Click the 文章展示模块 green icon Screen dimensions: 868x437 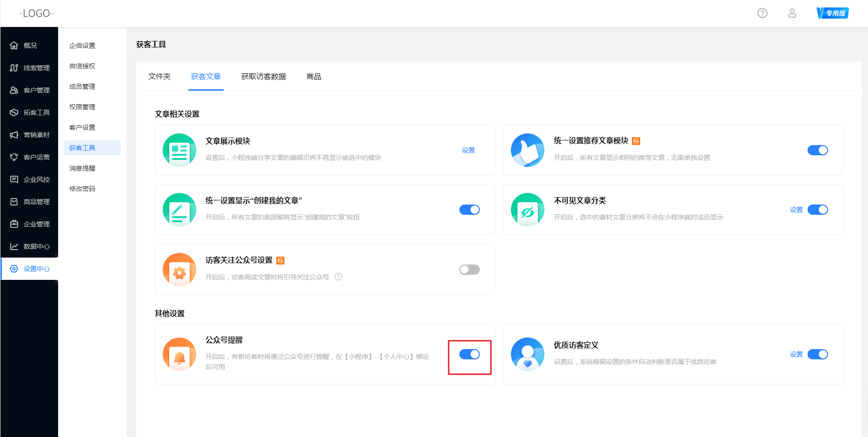(179, 150)
